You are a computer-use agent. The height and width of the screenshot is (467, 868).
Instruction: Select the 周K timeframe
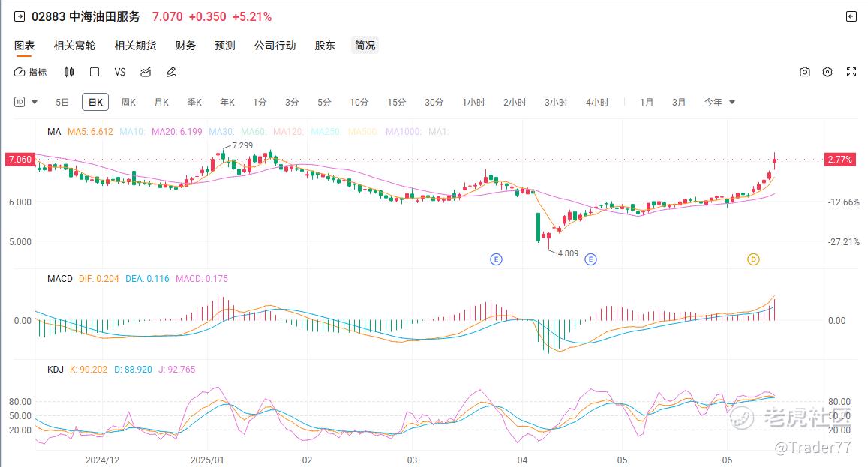[x=128, y=103]
